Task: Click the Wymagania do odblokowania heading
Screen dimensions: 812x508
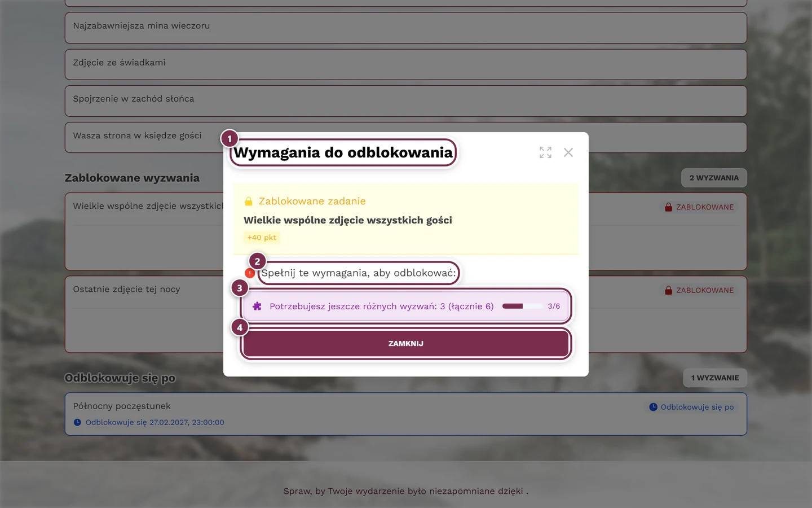Action: [x=343, y=152]
